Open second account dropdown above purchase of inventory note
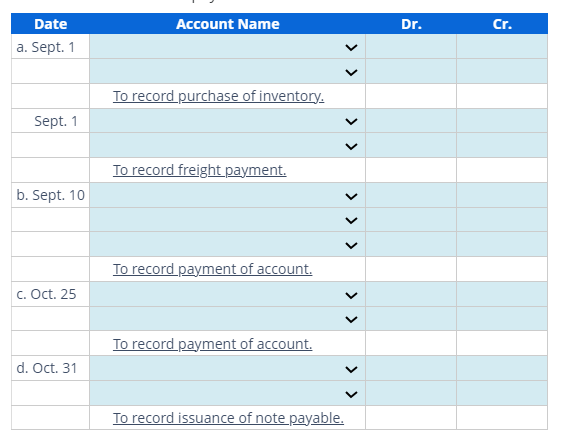Image resolution: width=570 pixels, height=439 pixels. click(228, 72)
